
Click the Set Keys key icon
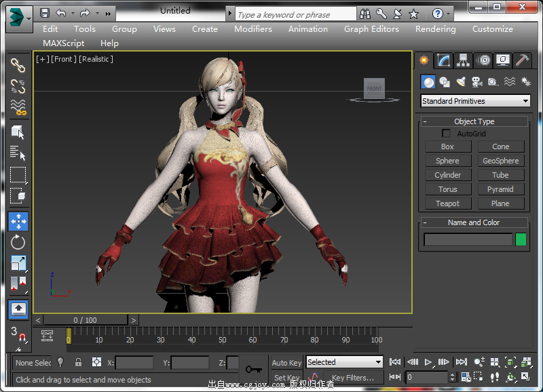coord(255,369)
